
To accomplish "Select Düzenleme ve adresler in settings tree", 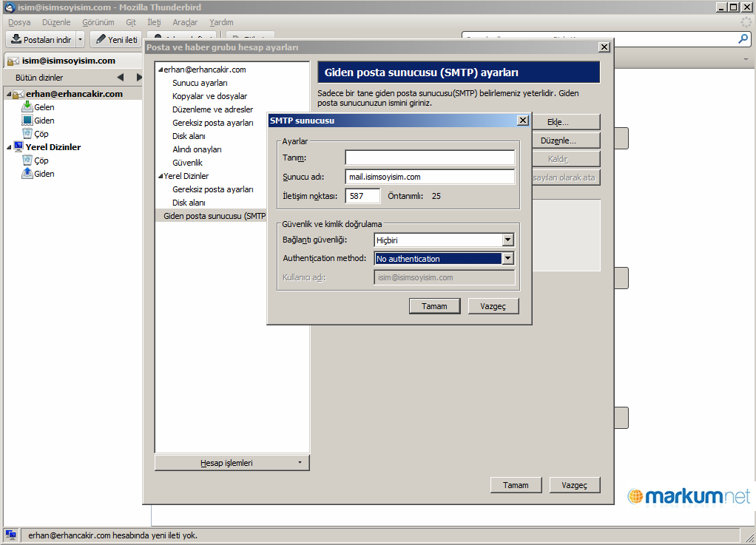I will (x=212, y=109).
